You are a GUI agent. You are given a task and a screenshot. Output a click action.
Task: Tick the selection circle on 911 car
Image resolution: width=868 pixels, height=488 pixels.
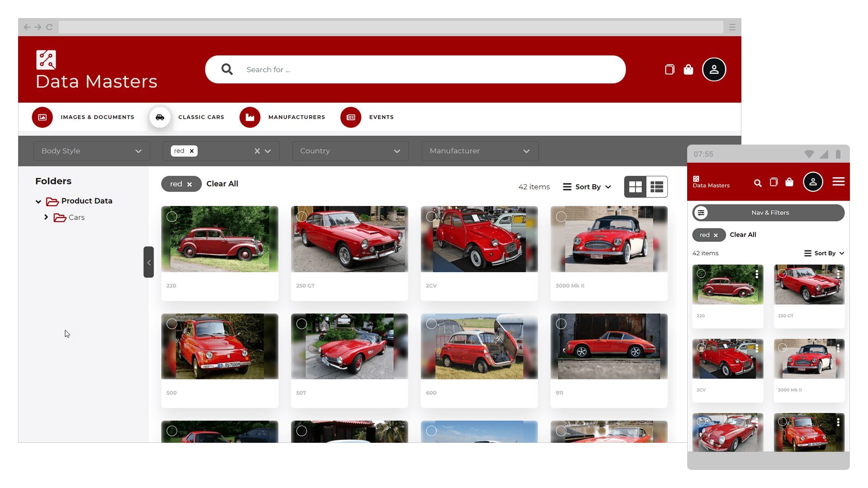[561, 324]
